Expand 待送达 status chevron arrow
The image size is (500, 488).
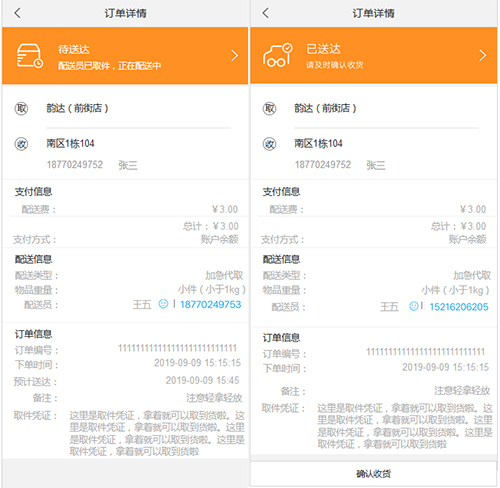click(x=235, y=55)
